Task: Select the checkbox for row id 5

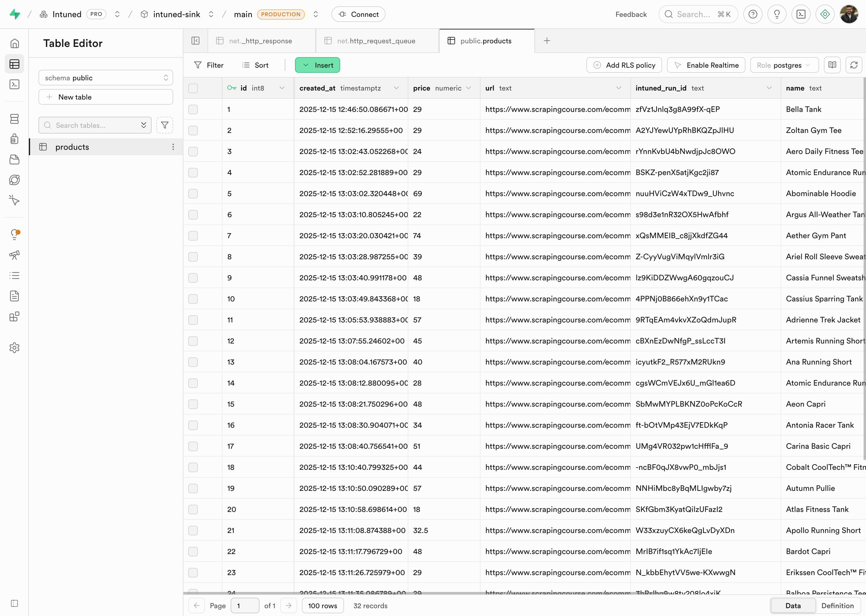Action: click(193, 193)
